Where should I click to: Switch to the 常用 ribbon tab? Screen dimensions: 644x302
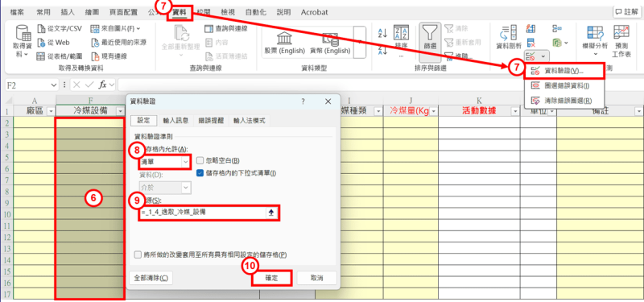click(x=43, y=12)
